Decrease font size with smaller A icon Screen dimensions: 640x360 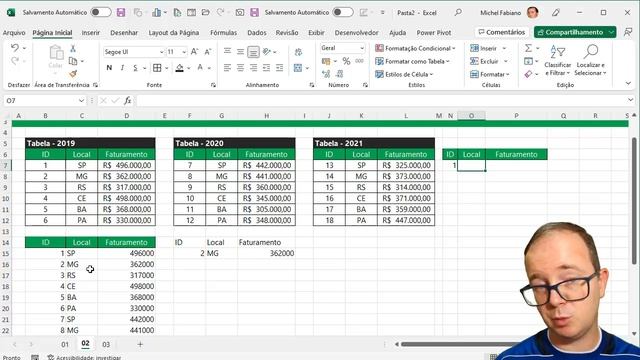pos(208,51)
